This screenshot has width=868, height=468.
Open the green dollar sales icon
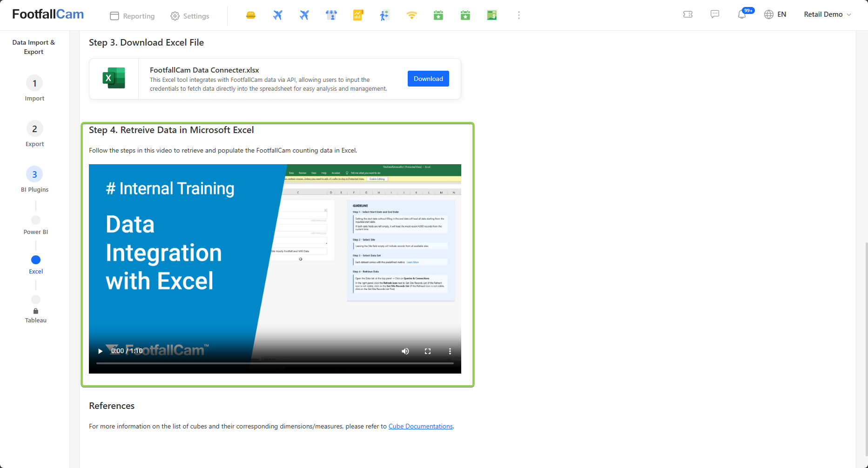tap(492, 15)
